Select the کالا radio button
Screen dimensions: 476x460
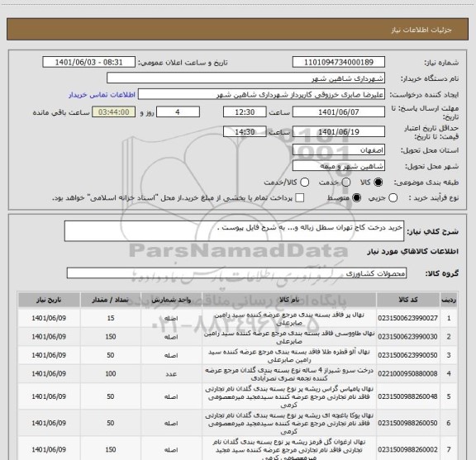[378, 183]
